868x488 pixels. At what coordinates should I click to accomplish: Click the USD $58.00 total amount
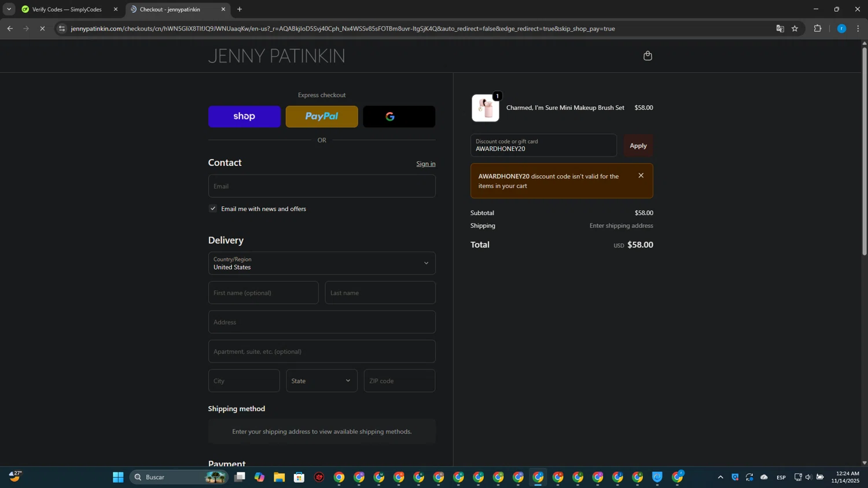coord(633,245)
